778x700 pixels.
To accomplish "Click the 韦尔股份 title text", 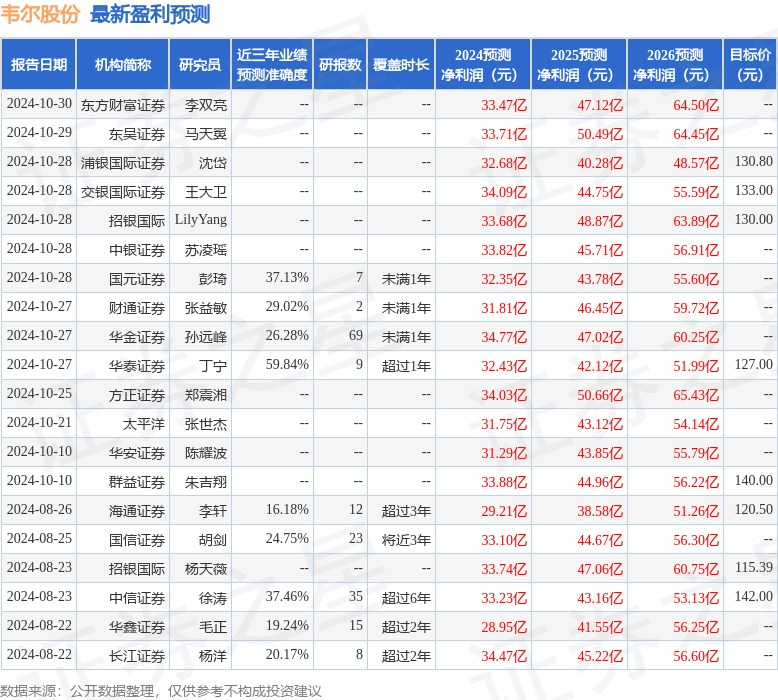I will click(x=40, y=14).
